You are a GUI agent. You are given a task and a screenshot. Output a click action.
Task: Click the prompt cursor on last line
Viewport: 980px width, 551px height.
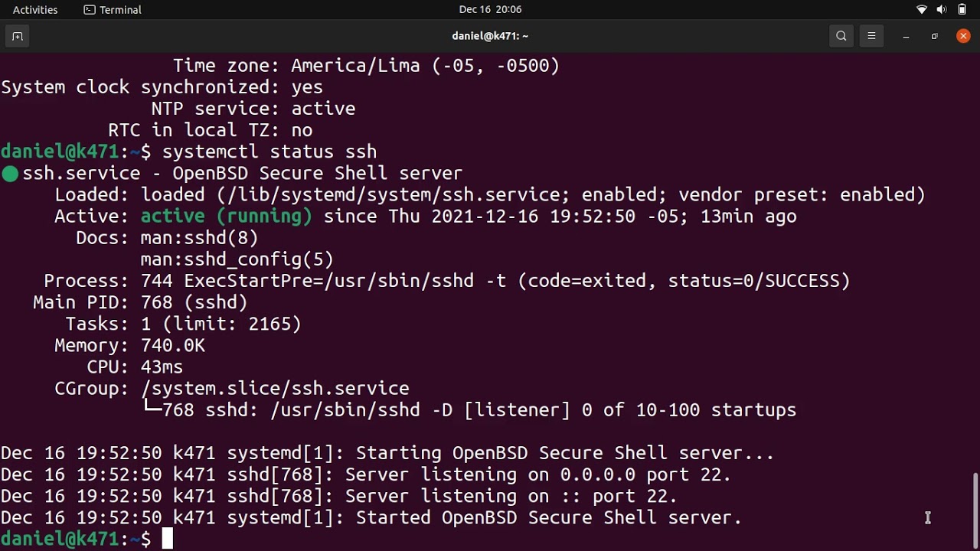pos(167,540)
